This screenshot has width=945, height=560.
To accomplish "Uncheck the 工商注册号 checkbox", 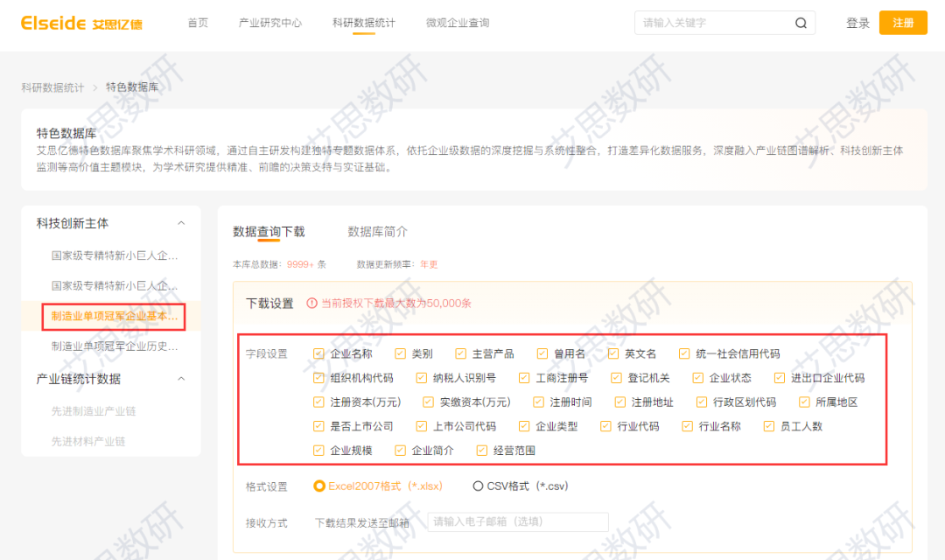I will pyautogui.click(x=524, y=378).
